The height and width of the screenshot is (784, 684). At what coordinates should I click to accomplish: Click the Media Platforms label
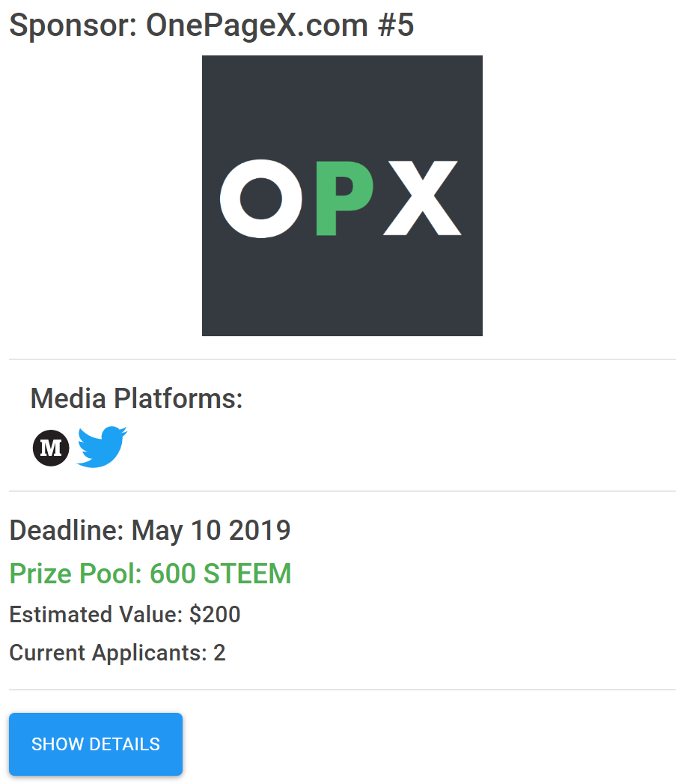click(x=136, y=398)
